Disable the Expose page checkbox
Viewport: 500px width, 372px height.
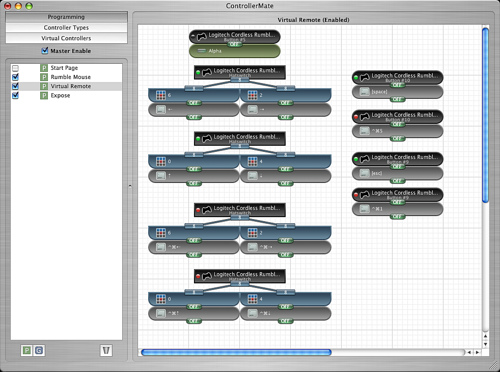pos(15,95)
